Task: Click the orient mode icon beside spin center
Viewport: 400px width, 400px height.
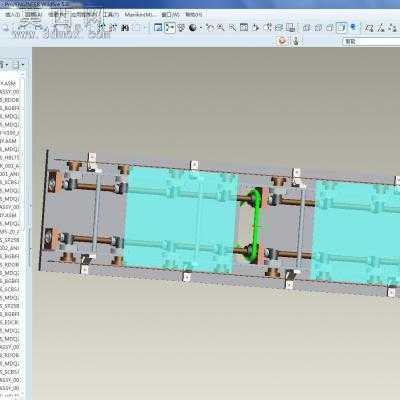Action: pos(181,28)
